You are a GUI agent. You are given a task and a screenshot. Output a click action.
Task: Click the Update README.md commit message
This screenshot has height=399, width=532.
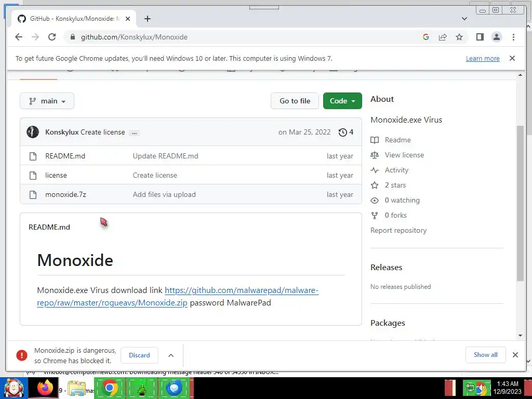click(165, 156)
